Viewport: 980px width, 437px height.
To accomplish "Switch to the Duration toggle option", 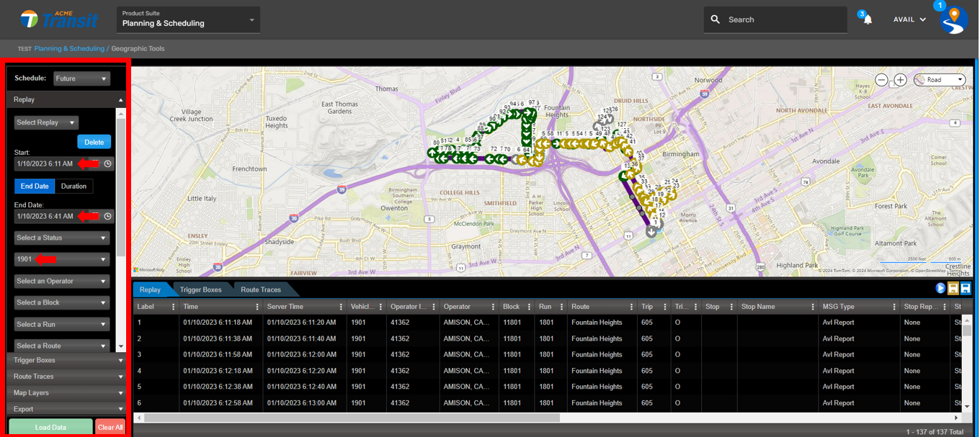I will point(73,186).
